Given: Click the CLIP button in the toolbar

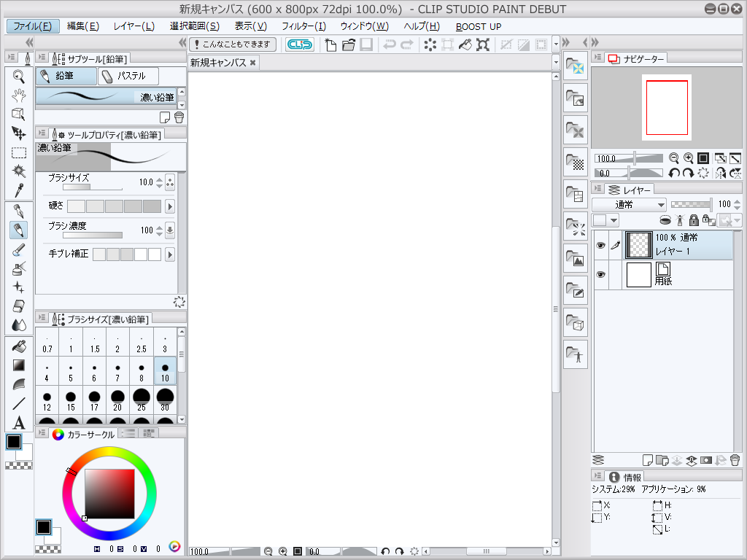Looking at the screenshot, I should 299,44.
